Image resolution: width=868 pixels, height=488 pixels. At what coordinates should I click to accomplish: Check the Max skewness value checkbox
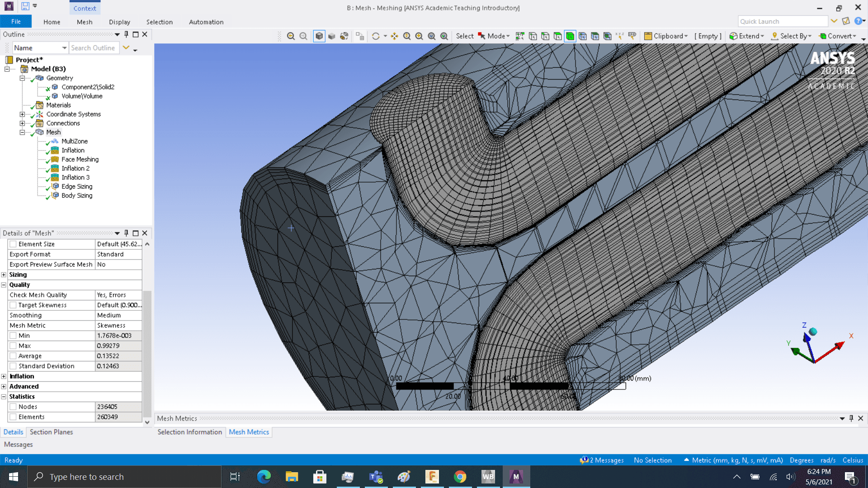click(13, 346)
